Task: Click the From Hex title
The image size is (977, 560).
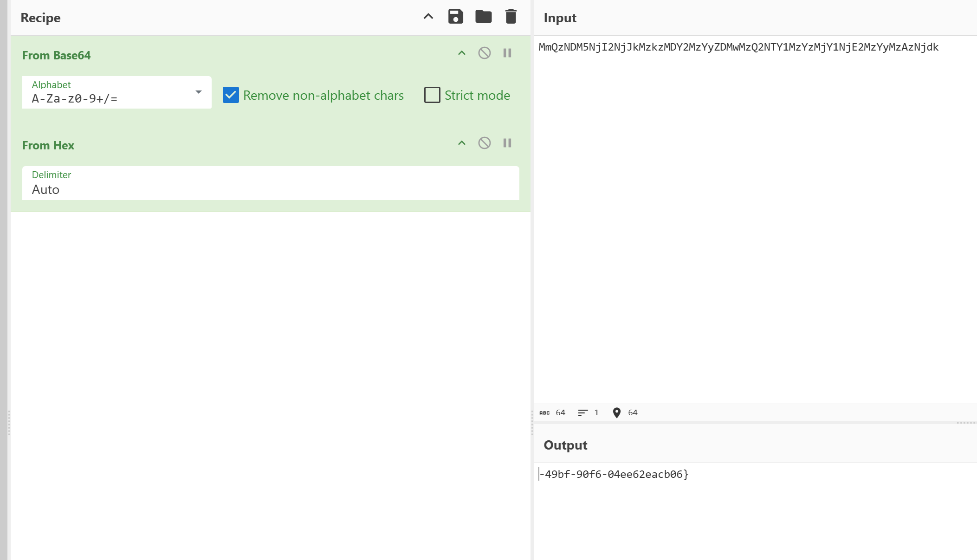Action: click(x=48, y=146)
